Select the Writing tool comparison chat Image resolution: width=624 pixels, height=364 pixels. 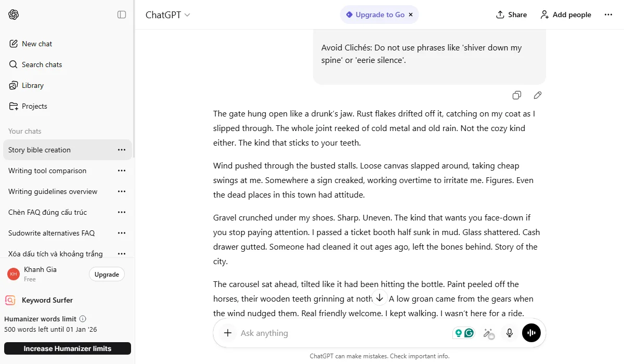click(x=47, y=171)
